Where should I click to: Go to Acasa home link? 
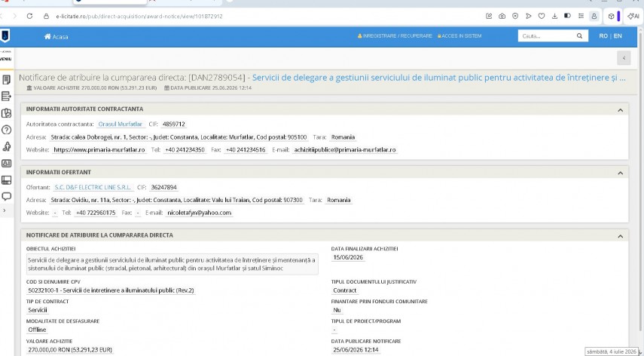coord(56,37)
